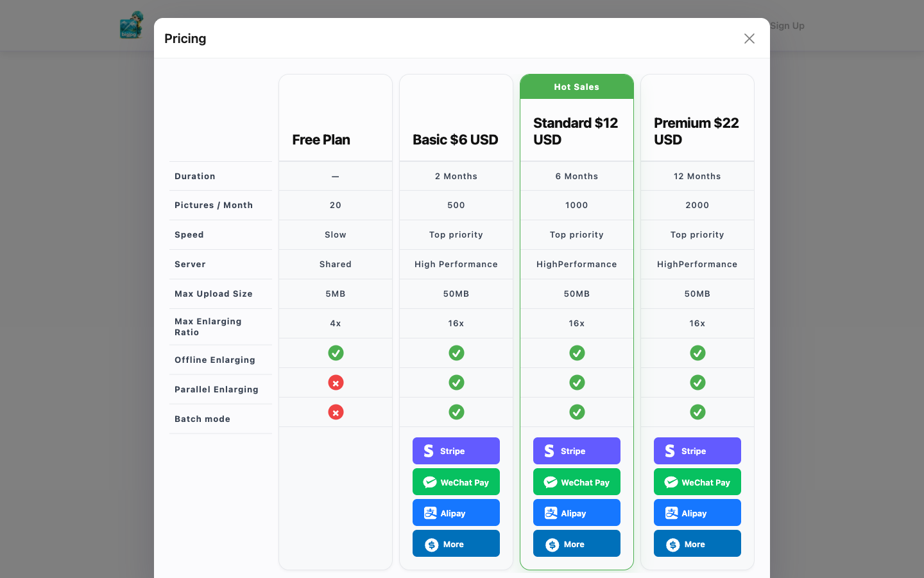Show more payment options for Standard plan
The image size is (924, 578).
pos(577,543)
